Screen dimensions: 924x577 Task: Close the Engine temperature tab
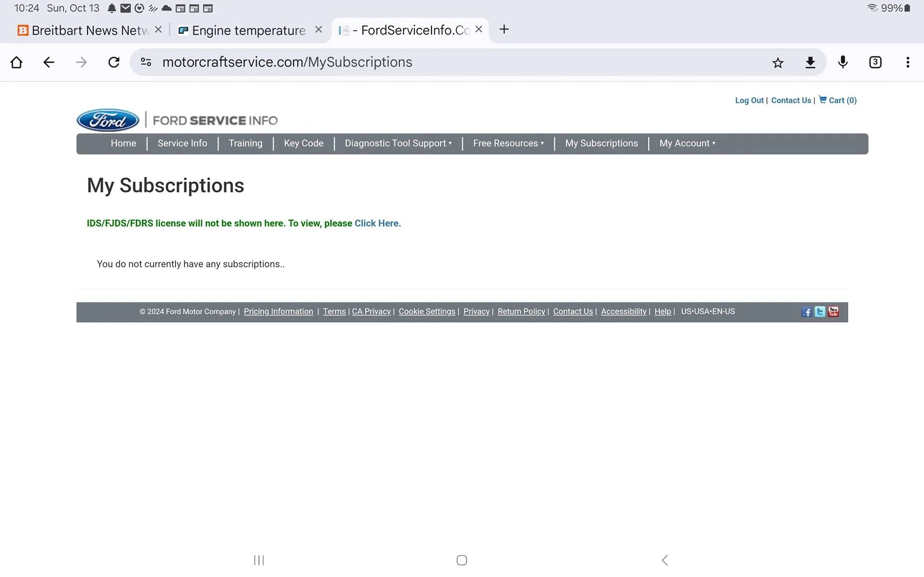[319, 30]
